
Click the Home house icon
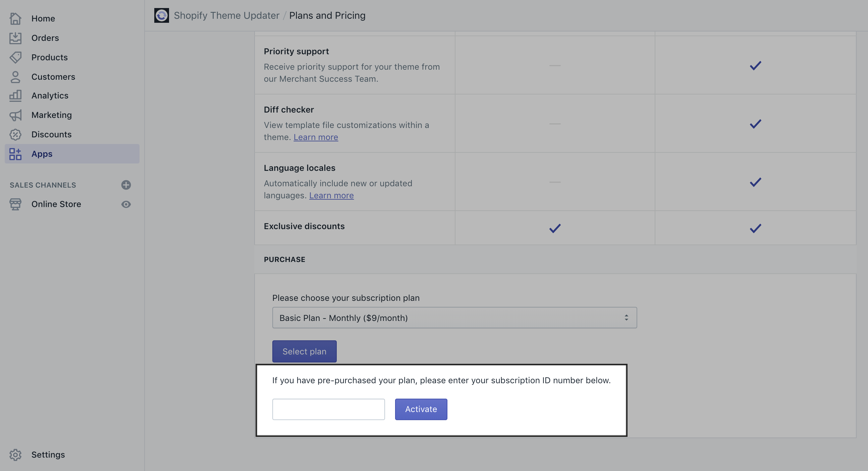15,18
